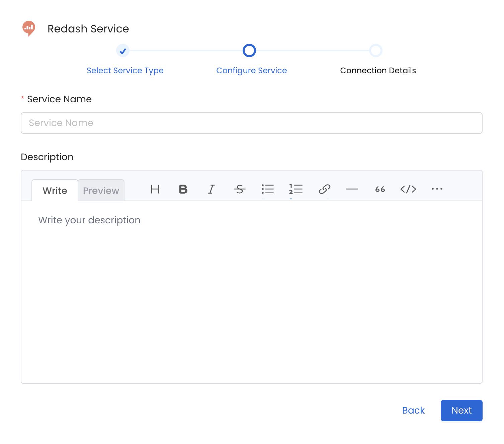The height and width of the screenshot is (444, 504).
Task: Apply bold formatting to description text
Action: 183,189
